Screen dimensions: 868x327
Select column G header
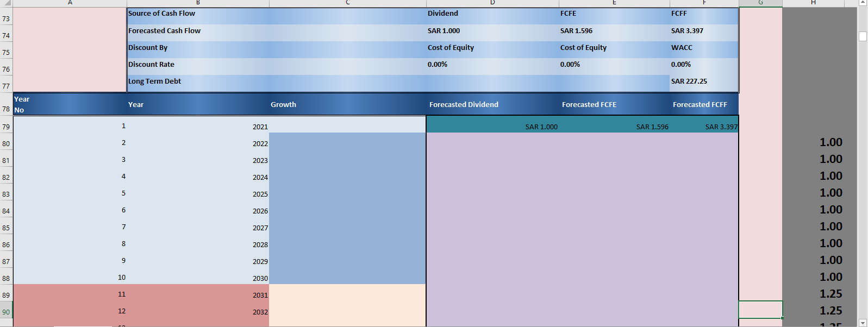[x=760, y=3]
